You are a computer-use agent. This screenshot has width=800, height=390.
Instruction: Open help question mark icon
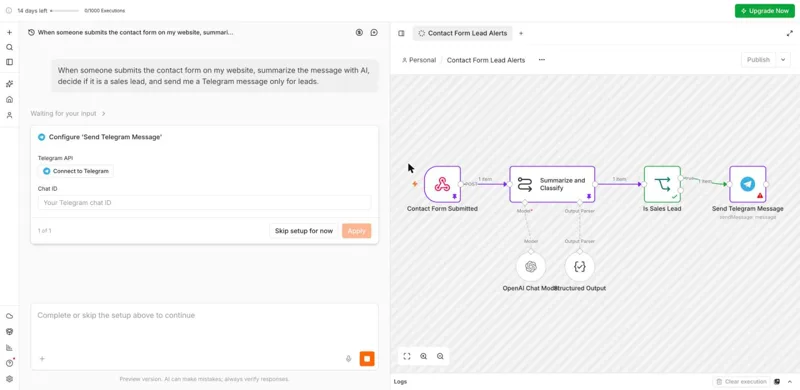pos(9,363)
